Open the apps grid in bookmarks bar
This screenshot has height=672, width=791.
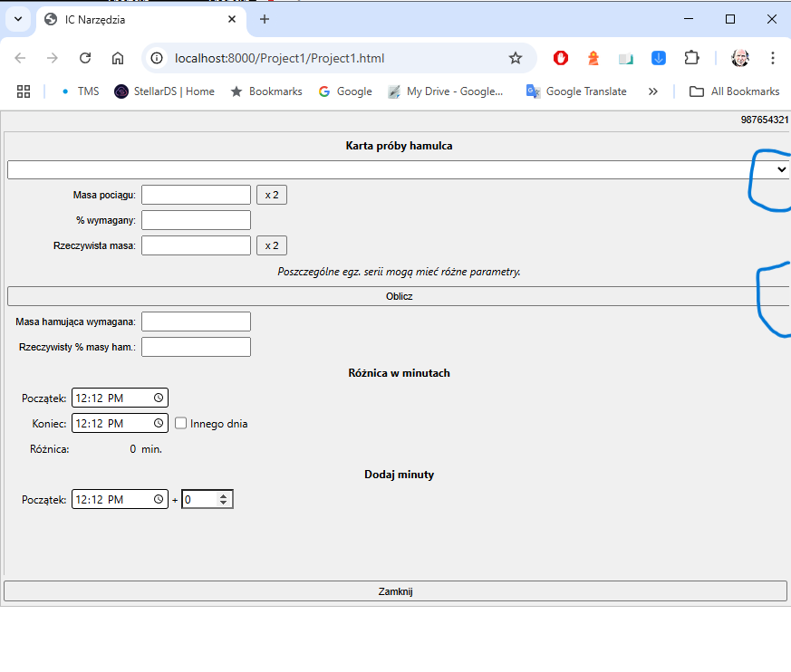pos(24,91)
